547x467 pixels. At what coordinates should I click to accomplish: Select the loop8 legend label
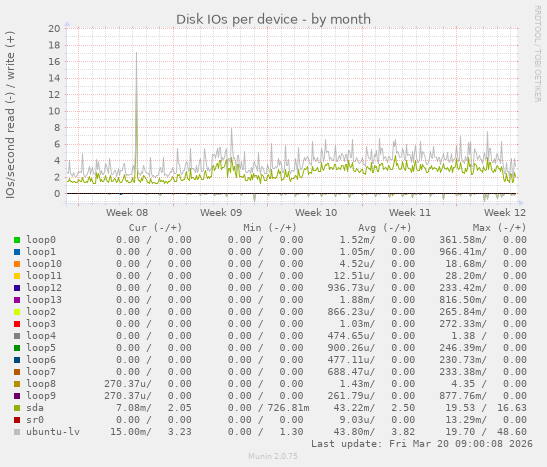(41, 384)
